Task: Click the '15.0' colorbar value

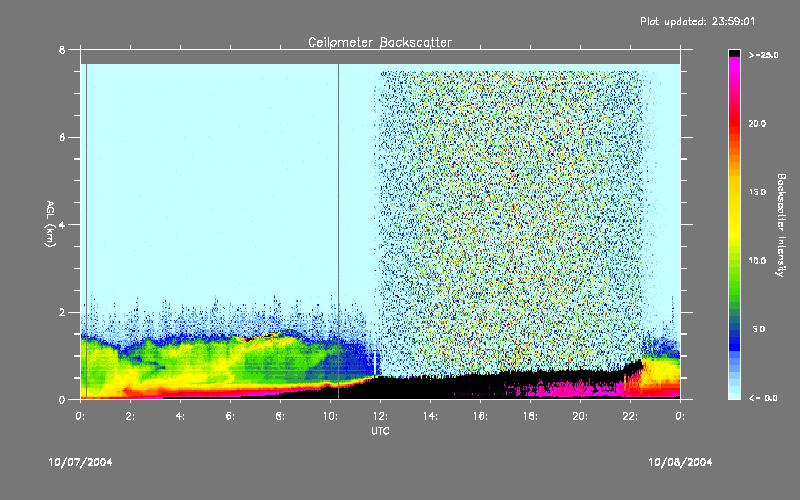Action: tap(757, 192)
